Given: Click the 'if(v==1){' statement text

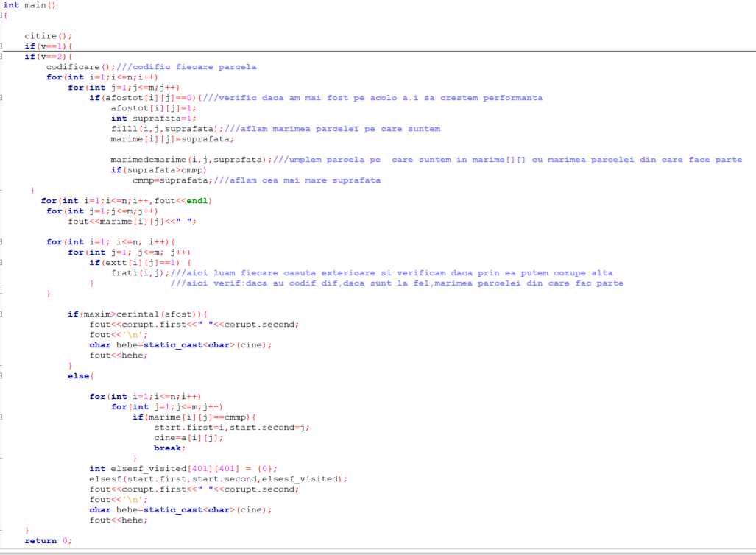Looking at the screenshot, I should 48,46.
